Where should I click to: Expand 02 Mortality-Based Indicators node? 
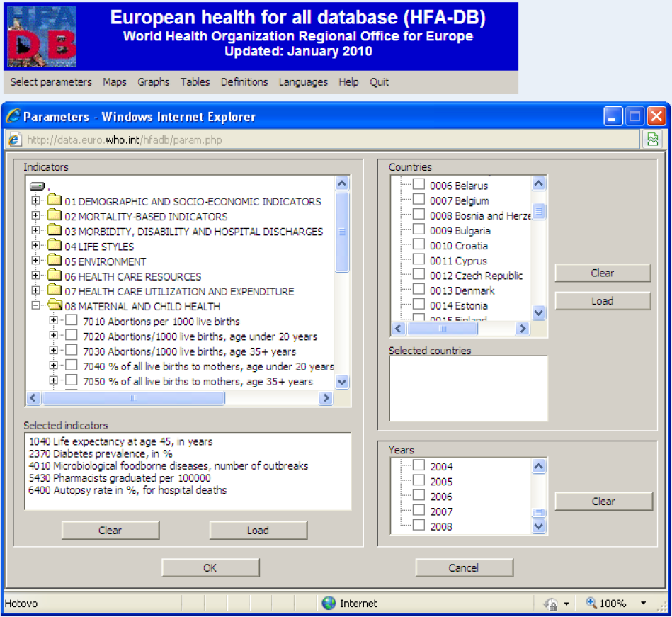point(36,215)
